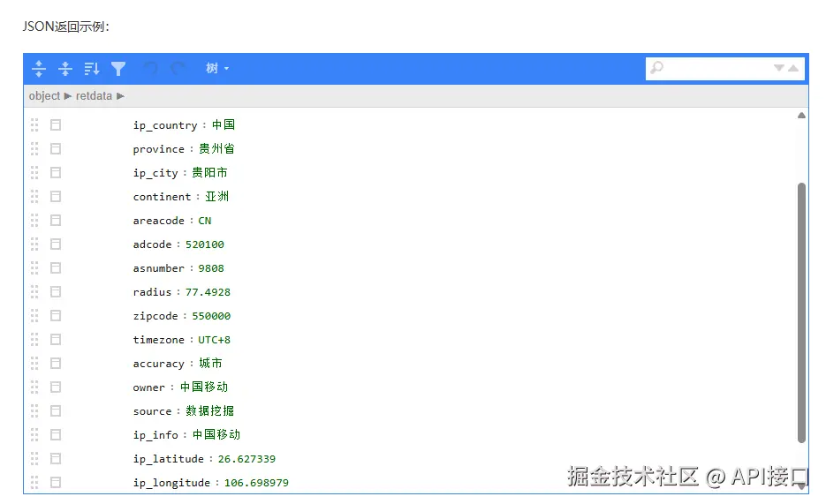The image size is (826, 504).
Task: Select the value 贵州省
Action: tap(216, 149)
